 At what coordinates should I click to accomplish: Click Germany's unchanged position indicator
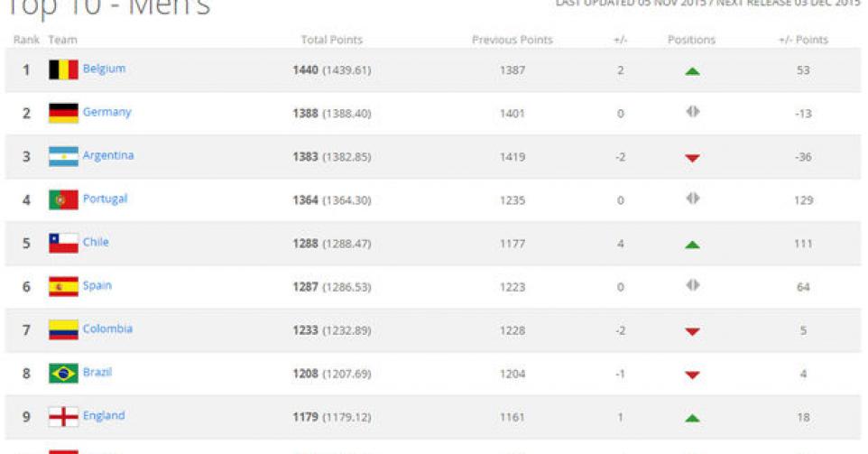pyautogui.click(x=693, y=112)
